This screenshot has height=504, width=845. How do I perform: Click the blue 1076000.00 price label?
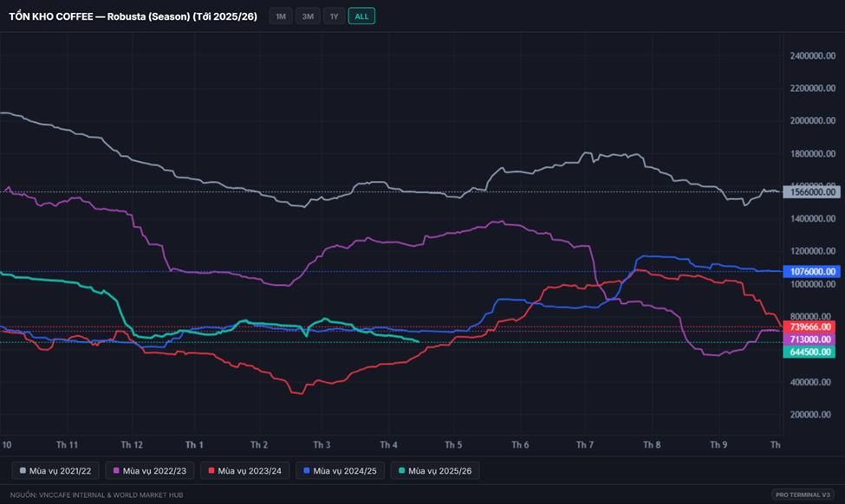(x=811, y=271)
